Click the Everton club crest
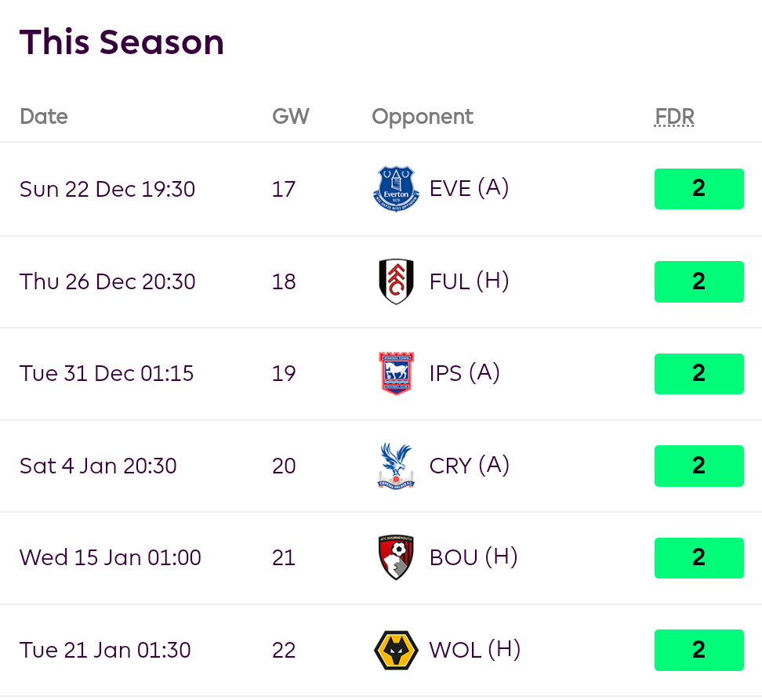The height and width of the screenshot is (700, 762). [396, 189]
